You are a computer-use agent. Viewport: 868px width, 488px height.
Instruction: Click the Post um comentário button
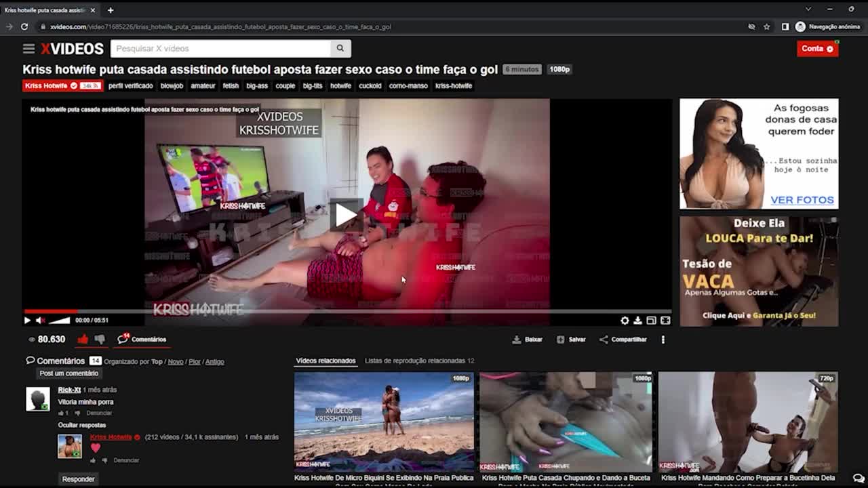click(x=68, y=373)
